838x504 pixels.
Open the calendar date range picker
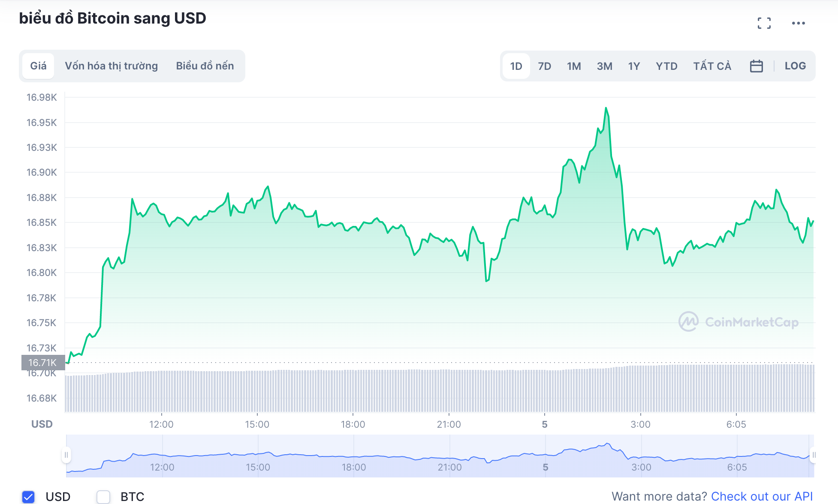pos(756,66)
